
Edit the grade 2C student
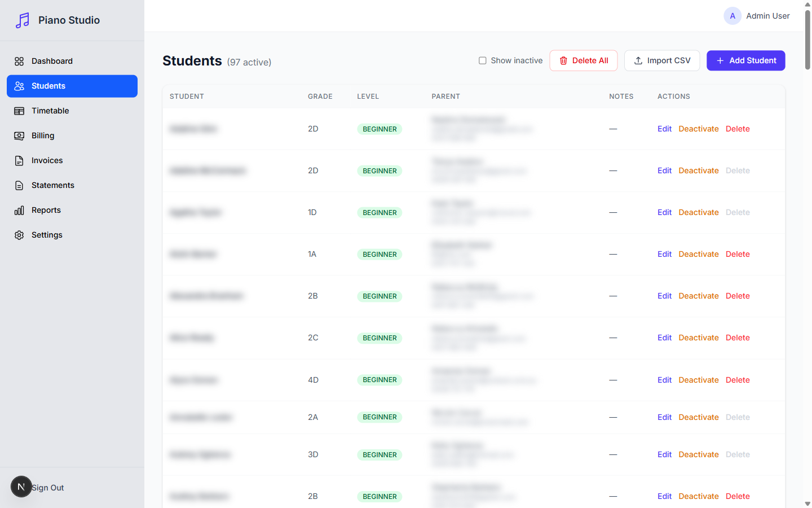(x=664, y=338)
